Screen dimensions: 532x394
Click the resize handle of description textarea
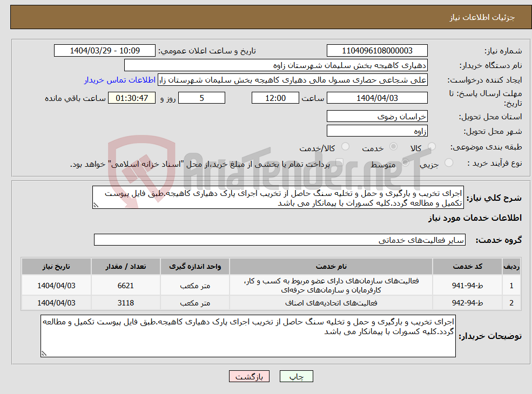[x=96, y=205]
